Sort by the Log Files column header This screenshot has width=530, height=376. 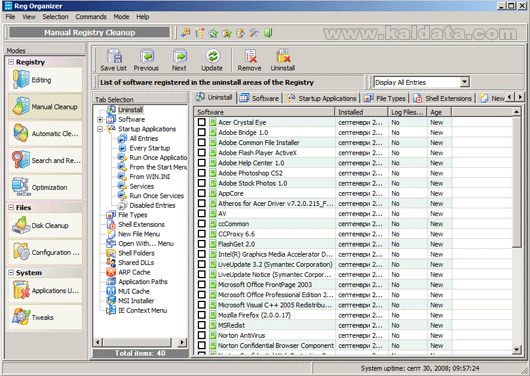(407, 112)
